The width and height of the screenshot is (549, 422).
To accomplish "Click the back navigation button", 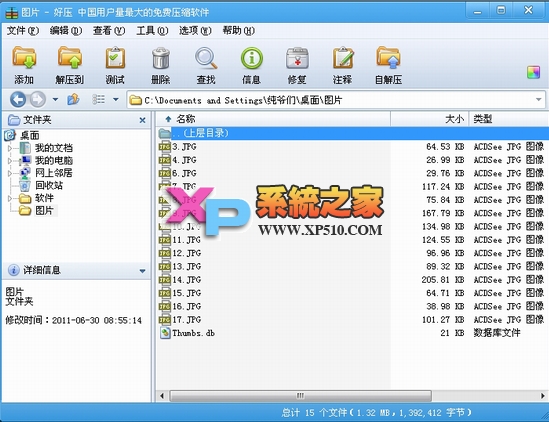I will 18,99.
